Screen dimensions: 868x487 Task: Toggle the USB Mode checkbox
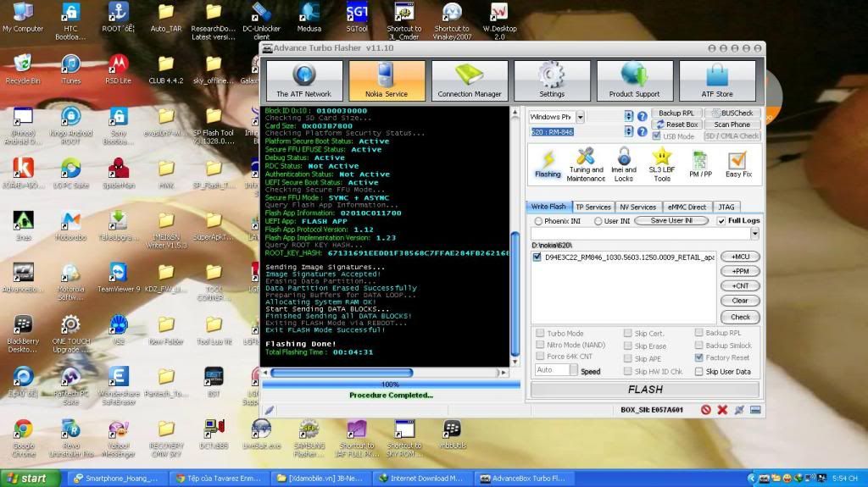tap(657, 136)
